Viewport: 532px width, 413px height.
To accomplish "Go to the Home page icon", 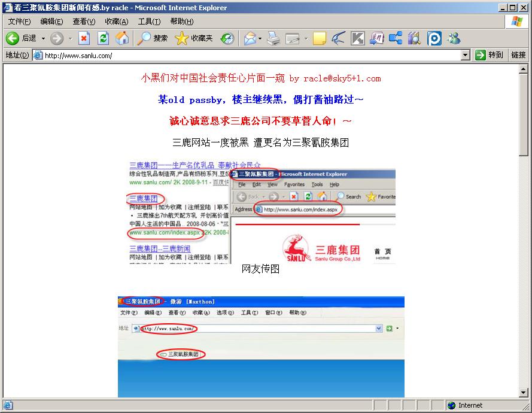I will coord(122,38).
